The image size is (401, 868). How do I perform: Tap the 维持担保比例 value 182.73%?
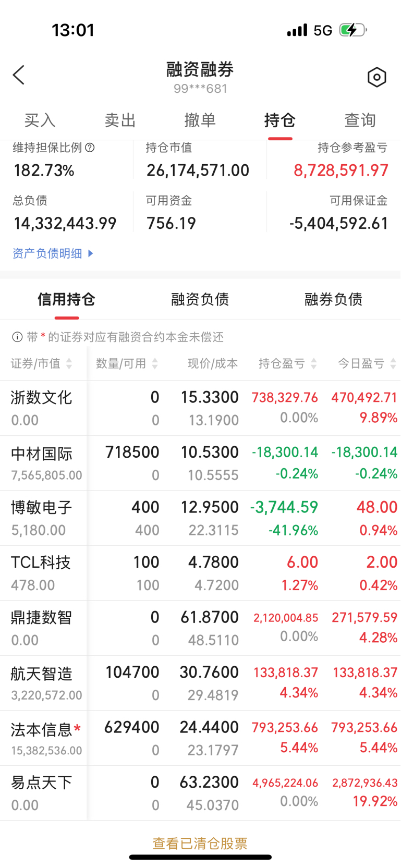point(44,170)
